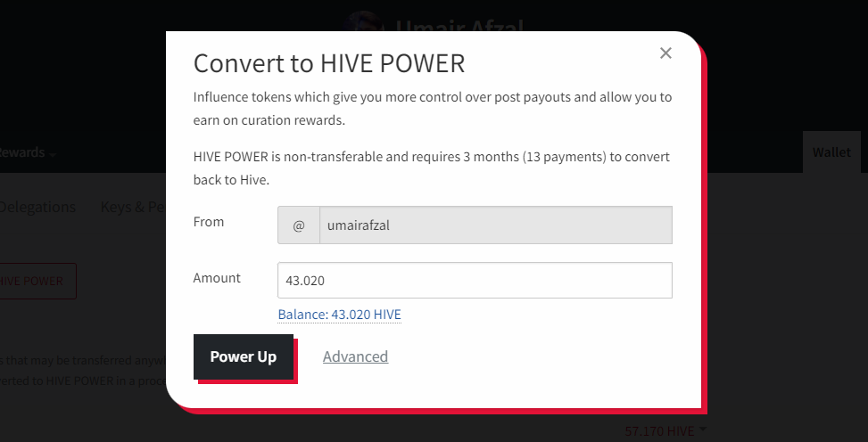The image size is (868, 442).
Task: Close the Convert to HIVE POWER dialog
Action: click(x=665, y=53)
